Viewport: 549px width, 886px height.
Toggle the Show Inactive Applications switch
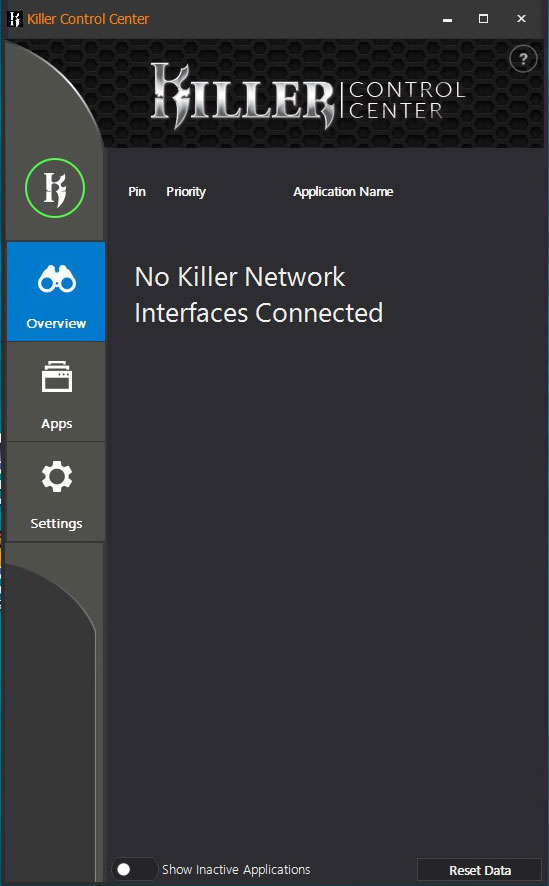(134, 869)
